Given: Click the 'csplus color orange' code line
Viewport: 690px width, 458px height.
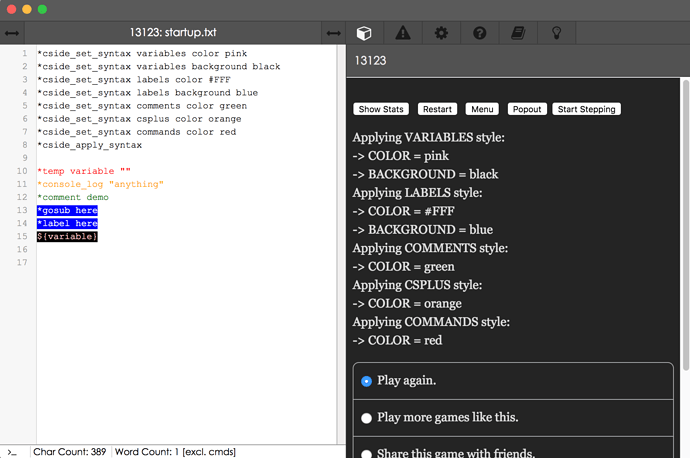Looking at the screenshot, I should (x=139, y=119).
